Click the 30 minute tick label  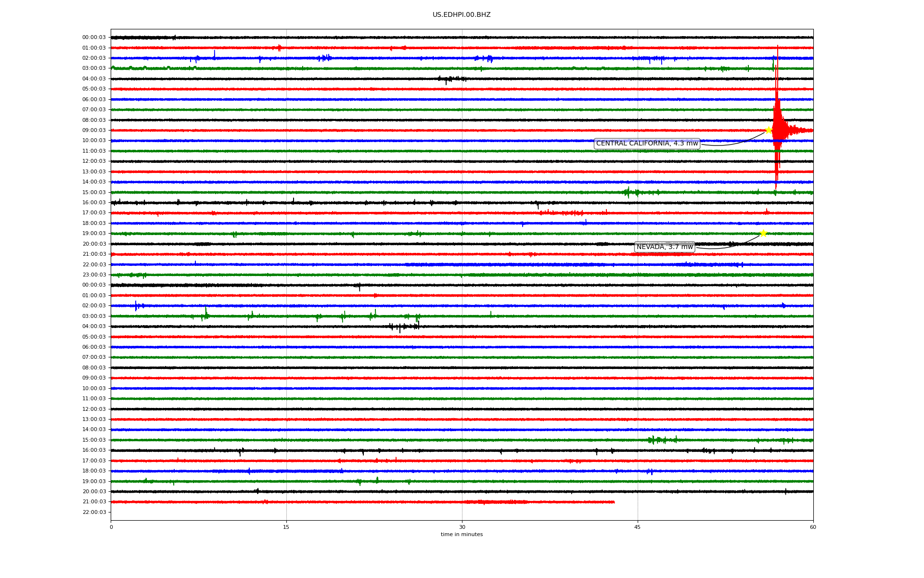coord(462,527)
